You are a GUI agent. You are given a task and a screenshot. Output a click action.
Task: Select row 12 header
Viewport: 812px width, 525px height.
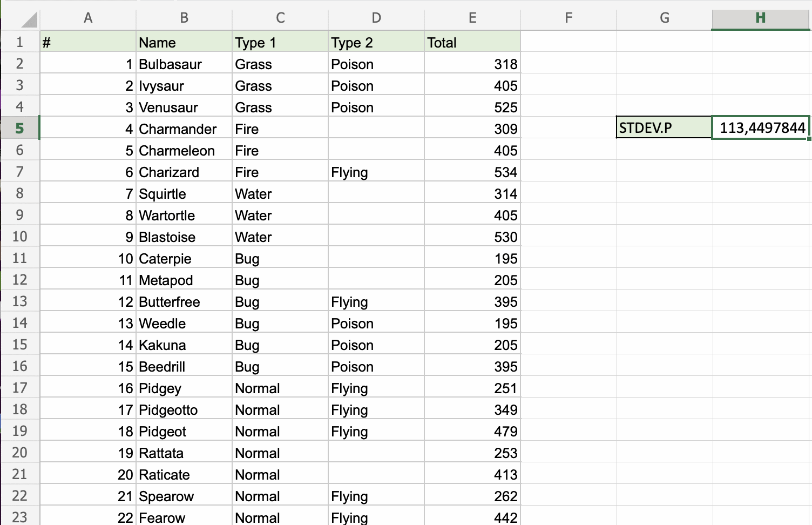pos(19,280)
